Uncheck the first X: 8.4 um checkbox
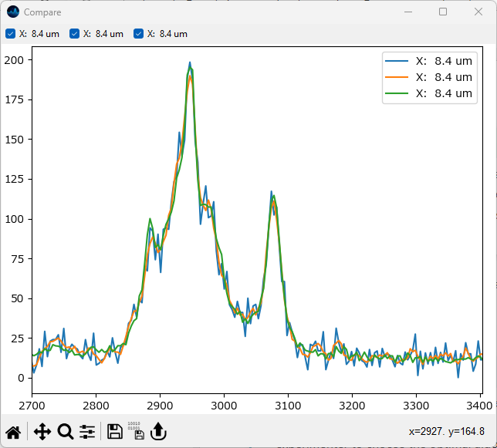497x448 pixels. click(x=10, y=34)
